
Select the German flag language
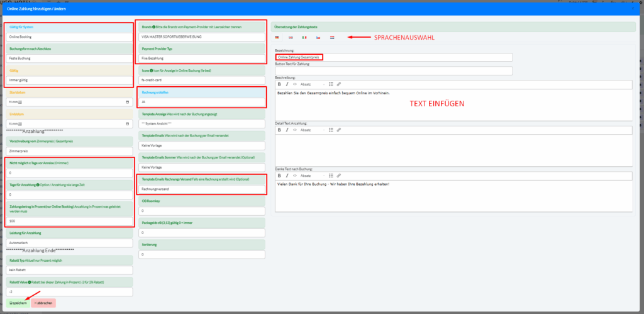pos(277,38)
